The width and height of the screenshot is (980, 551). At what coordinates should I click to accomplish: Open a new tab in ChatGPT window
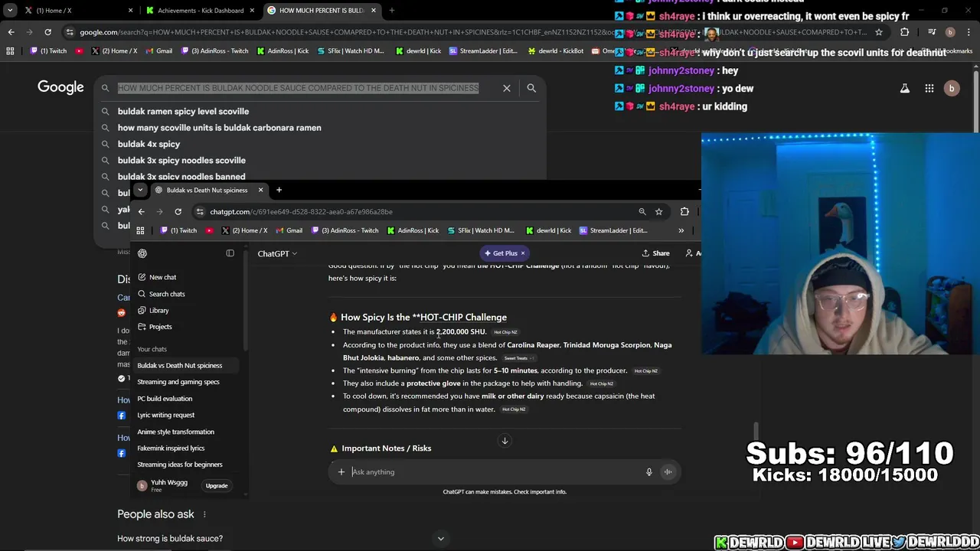pyautogui.click(x=279, y=190)
